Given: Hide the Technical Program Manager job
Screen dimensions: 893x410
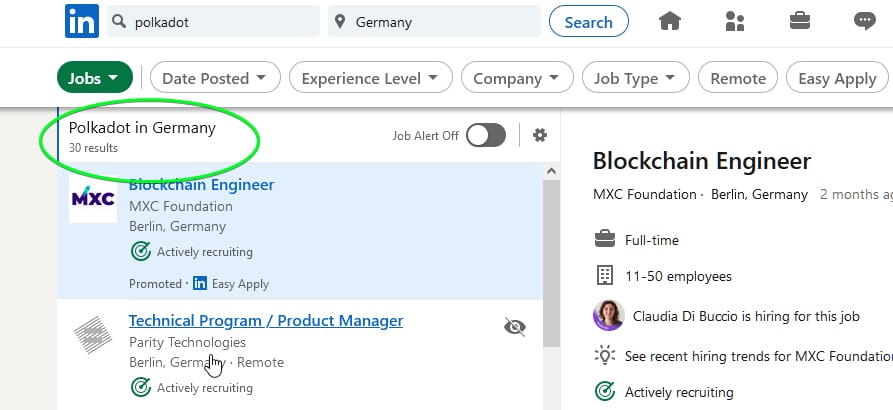Looking at the screenshot, I should (x=515, y=327).
